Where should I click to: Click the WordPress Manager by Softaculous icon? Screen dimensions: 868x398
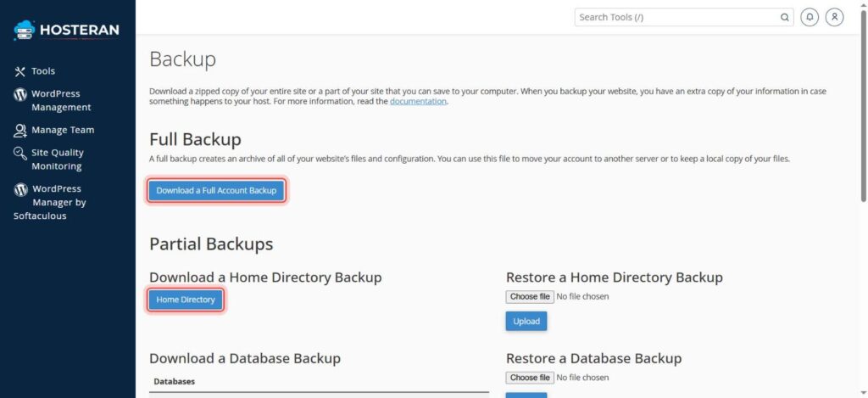[20, 189]
